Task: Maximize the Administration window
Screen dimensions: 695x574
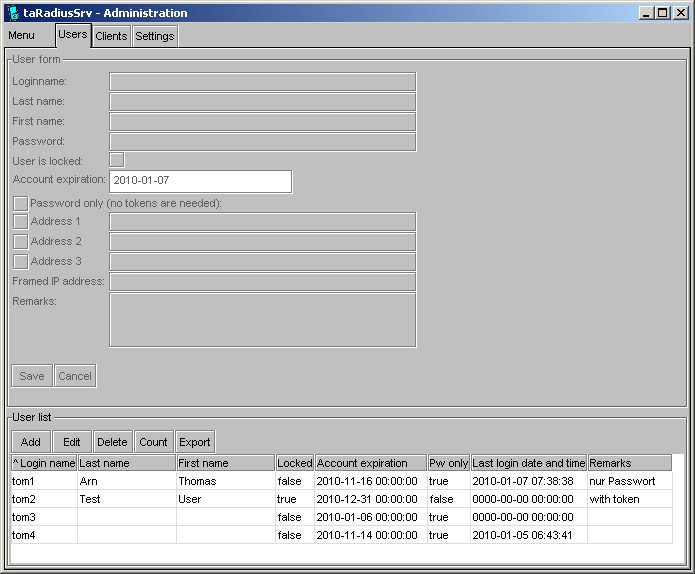Action: coord(662,13)
